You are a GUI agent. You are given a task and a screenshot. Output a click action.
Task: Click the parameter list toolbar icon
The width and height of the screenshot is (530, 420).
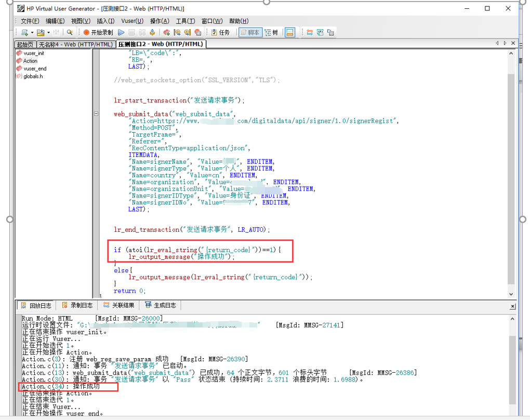click(320, 32)
